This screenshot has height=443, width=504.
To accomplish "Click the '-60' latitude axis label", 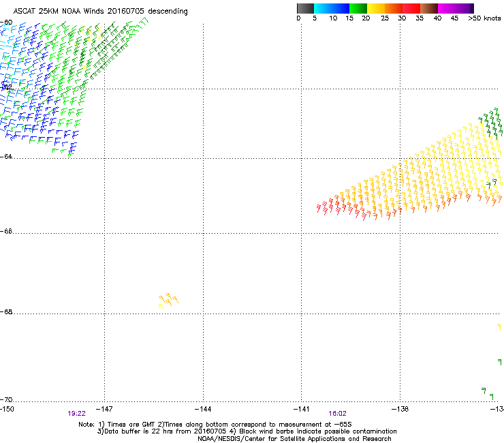I will (x=6, y=22).
